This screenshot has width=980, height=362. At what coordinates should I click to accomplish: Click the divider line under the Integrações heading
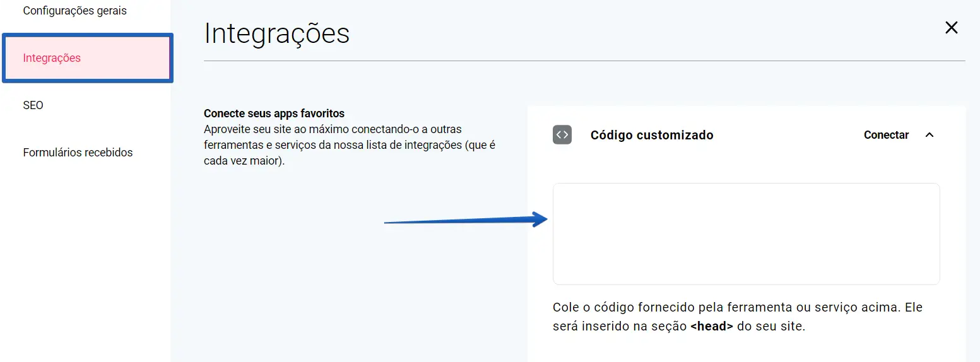(584, 61)
